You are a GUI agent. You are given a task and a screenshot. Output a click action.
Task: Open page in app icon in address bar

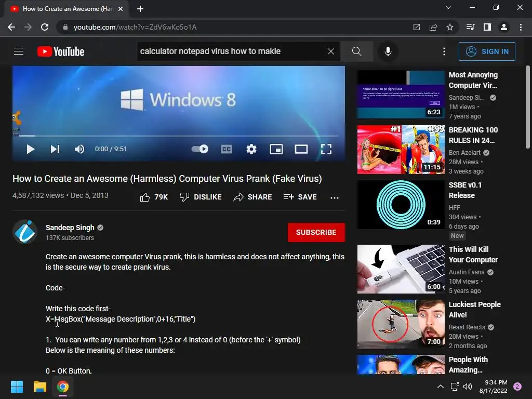[416, 27]
